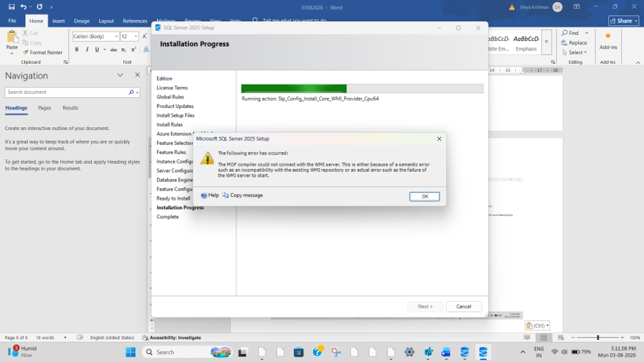Switch to the Design ribbon tab
This screenshot has height=362, width=644.
(x=82, y=21)
